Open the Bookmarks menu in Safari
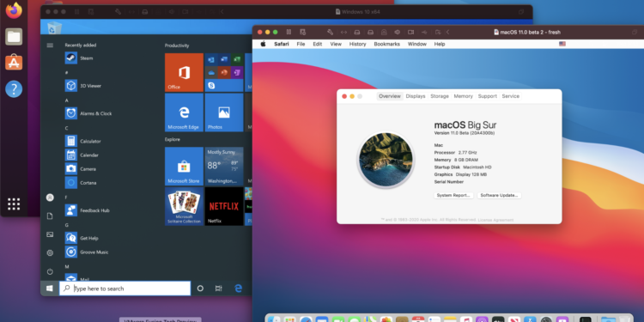644x322 pixels. (387, 44)
